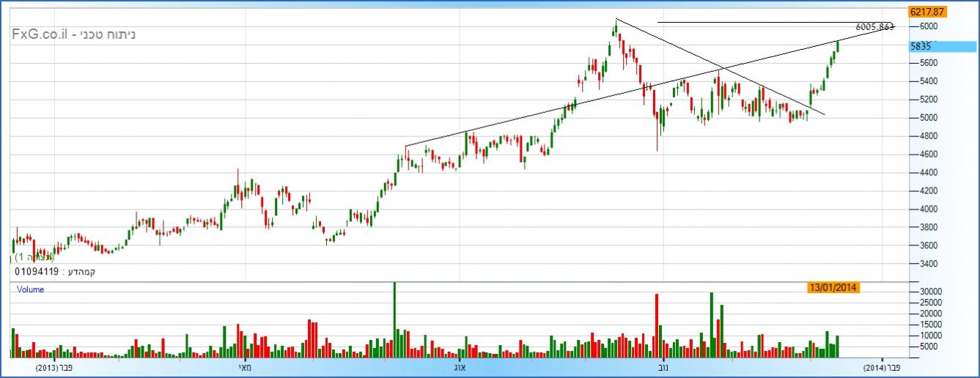
Task: Click the blue 5835 current price marker
Action: 921,45
